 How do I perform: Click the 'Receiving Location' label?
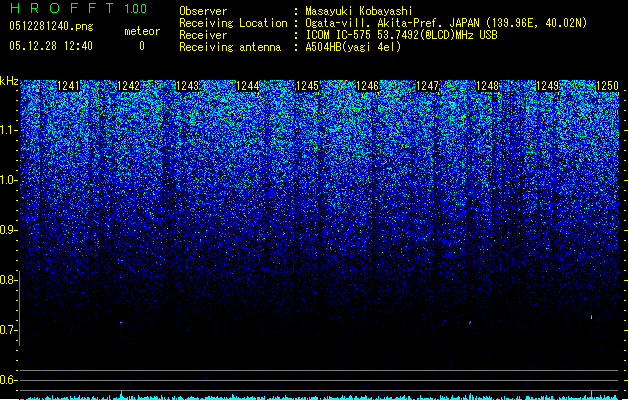(233, 23)
